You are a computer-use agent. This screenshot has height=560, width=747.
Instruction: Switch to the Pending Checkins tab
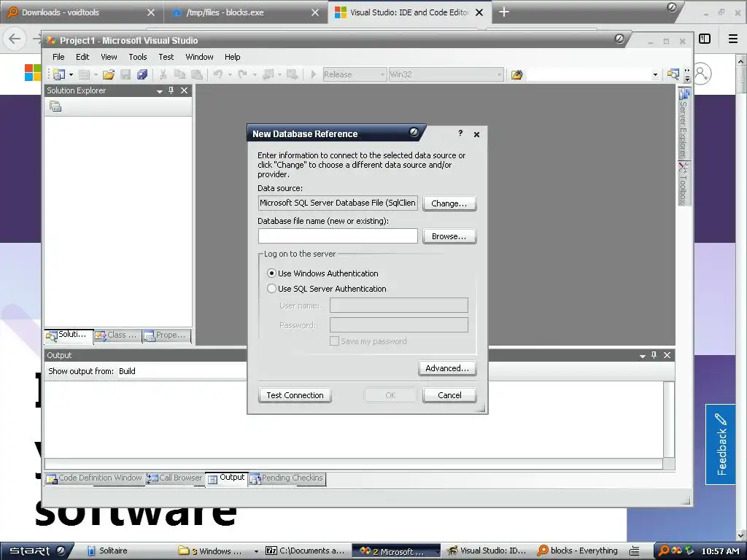287,478
